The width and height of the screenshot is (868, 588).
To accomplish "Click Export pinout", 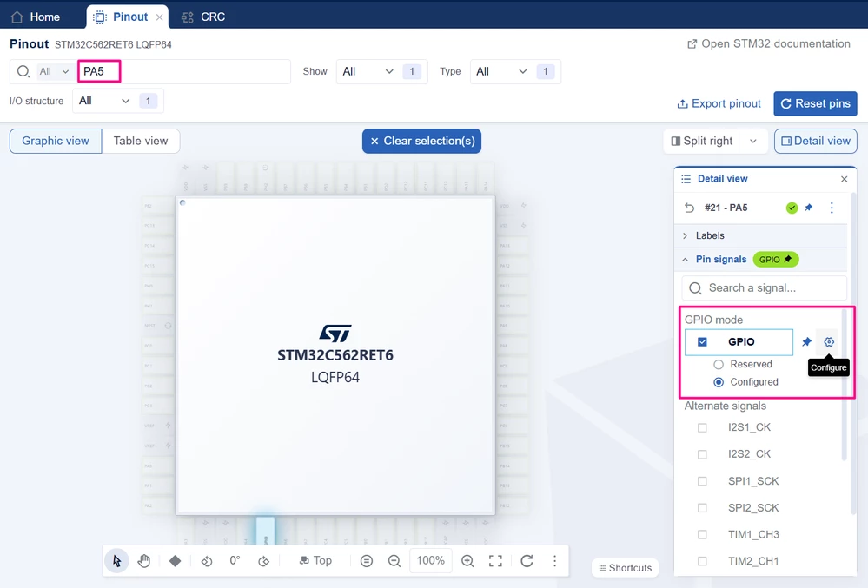I will click(719, 103).
